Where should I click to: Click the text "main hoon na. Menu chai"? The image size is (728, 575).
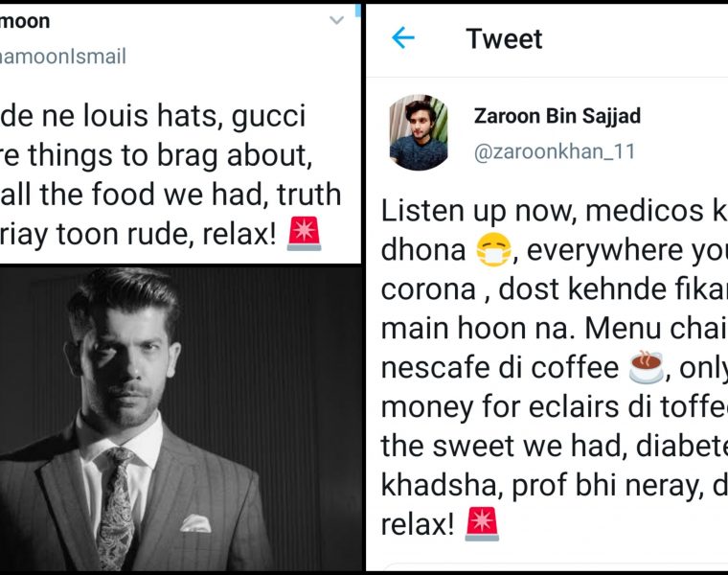pyautogui.click(x=554, y=326)
